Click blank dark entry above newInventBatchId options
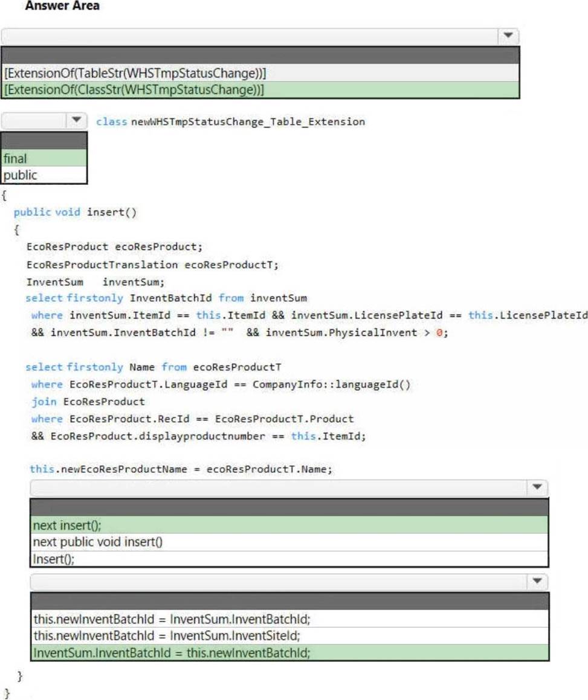Screen dimensions: 588x700 tap(289, 602)
